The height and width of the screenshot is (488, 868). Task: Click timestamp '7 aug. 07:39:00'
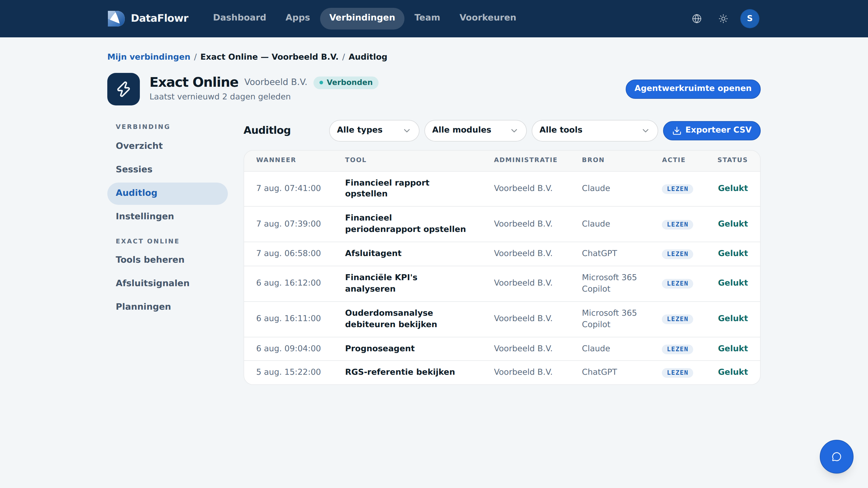(x=288, y=224)
